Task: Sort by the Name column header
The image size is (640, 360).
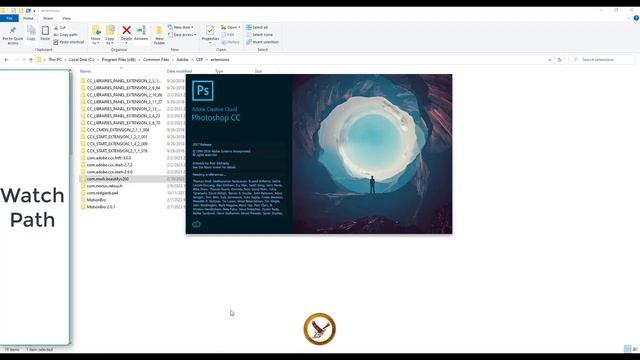Action: point(85,71)
